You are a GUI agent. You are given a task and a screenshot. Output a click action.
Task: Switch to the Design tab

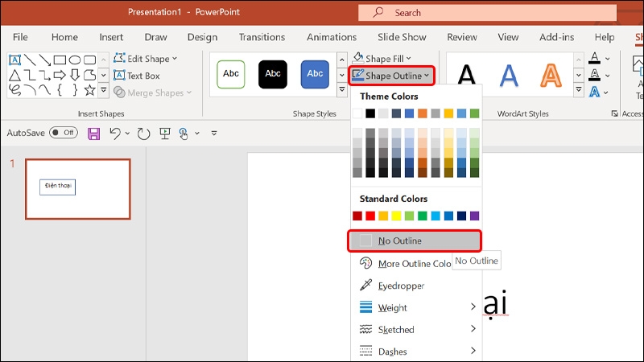coord(203,37)
